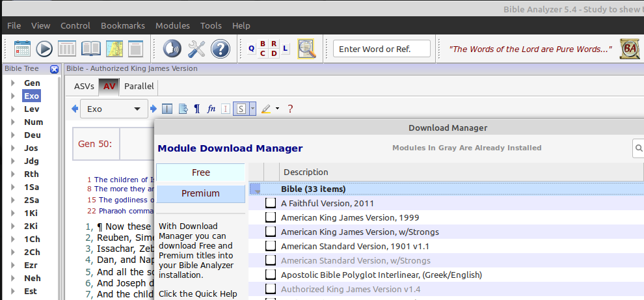
Task: Go to previous chapter with left blue arrow
Action: (x=75, y=109)
